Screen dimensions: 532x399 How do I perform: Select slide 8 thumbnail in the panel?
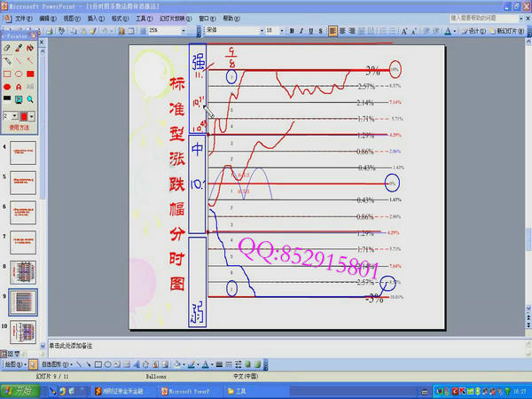23,270
